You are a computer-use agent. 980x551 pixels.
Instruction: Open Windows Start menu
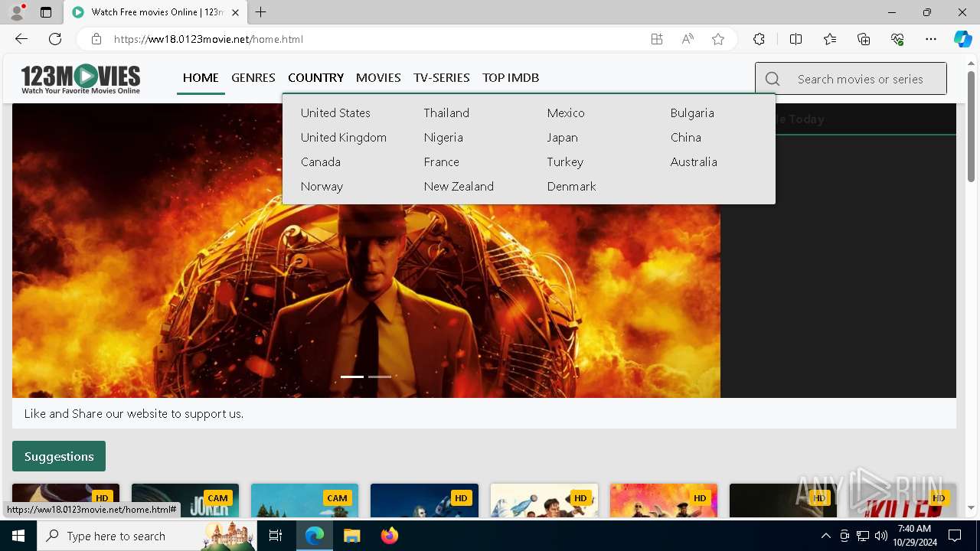18,536
